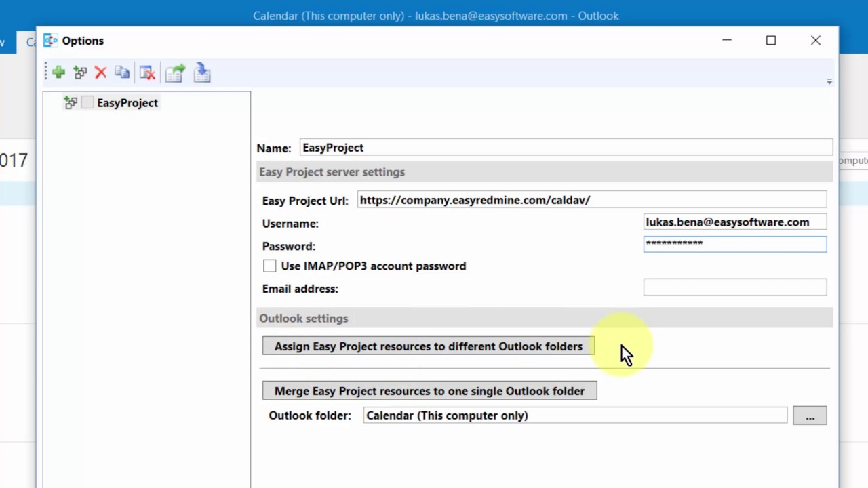
Task: Browse Outlook folder with ellipsis button
Action: 810,415
